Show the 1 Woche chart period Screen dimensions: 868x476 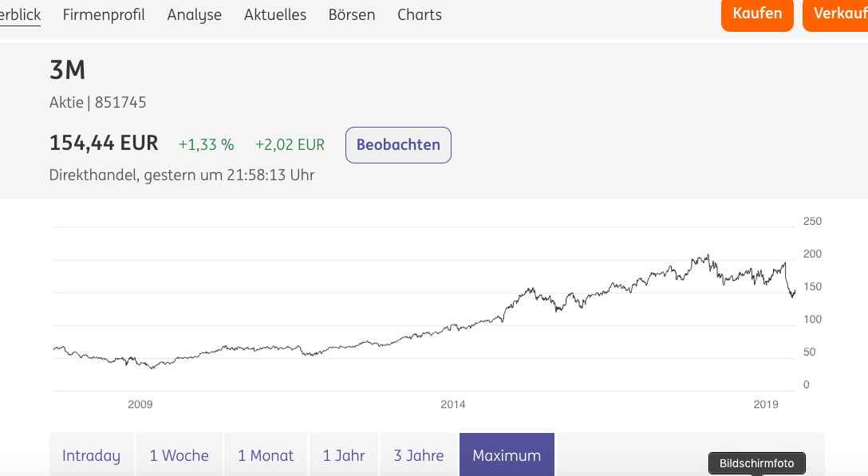pyautogui.click(x=179, y=454)
